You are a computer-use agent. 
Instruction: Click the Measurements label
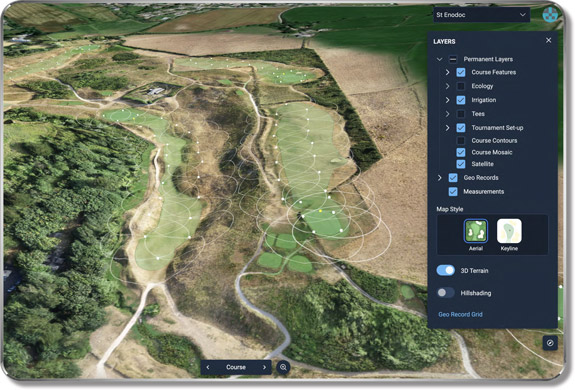(484, 191)
